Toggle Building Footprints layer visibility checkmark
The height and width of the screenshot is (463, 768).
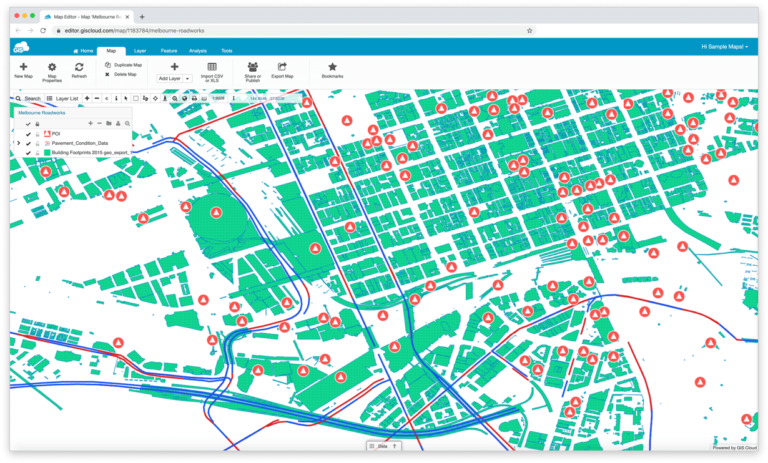click(x=28, y=153)
